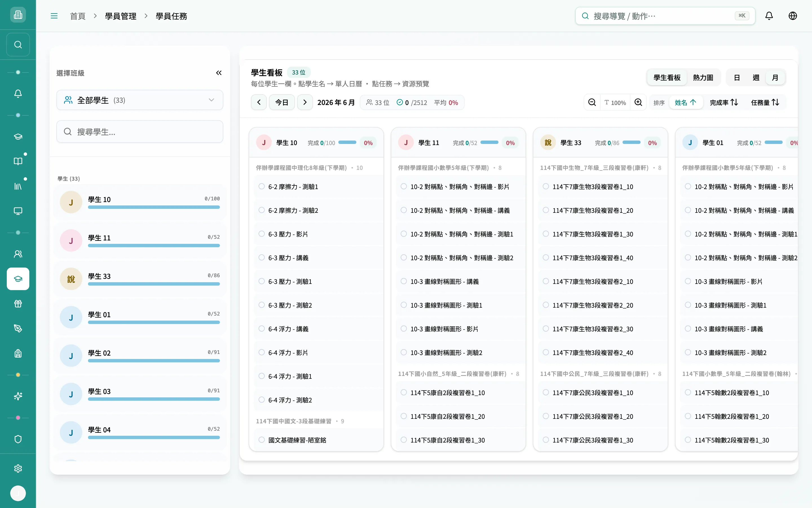Sort by 完成率
812x508 pixels.
(724, 102)
